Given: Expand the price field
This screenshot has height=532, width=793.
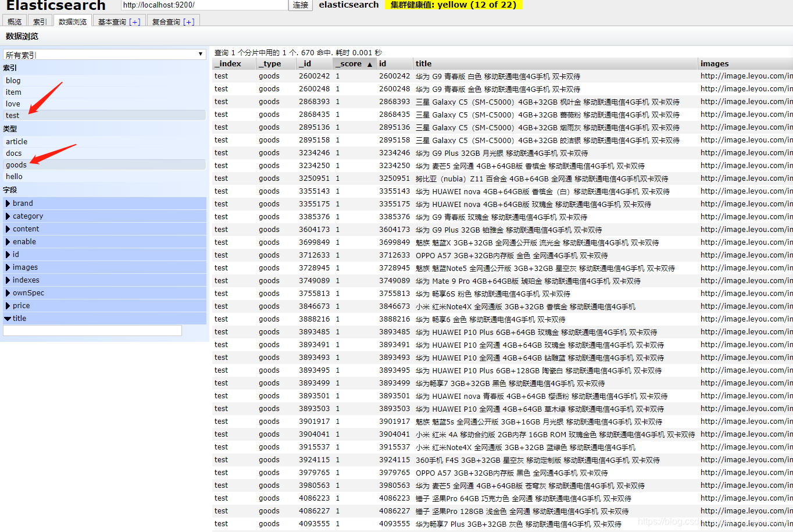Looking at the screenshot, I should click(x=105, y=306).
